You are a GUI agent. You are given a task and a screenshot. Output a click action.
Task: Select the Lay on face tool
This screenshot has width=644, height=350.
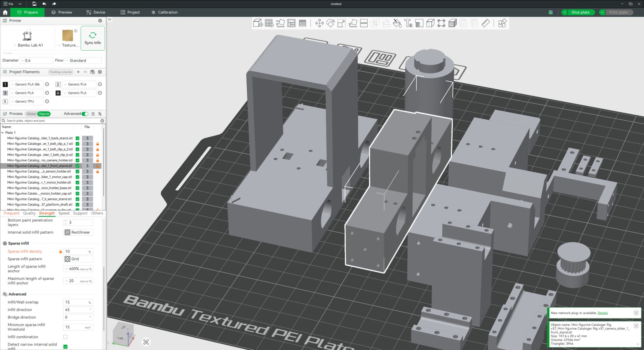tap(353, 23)
